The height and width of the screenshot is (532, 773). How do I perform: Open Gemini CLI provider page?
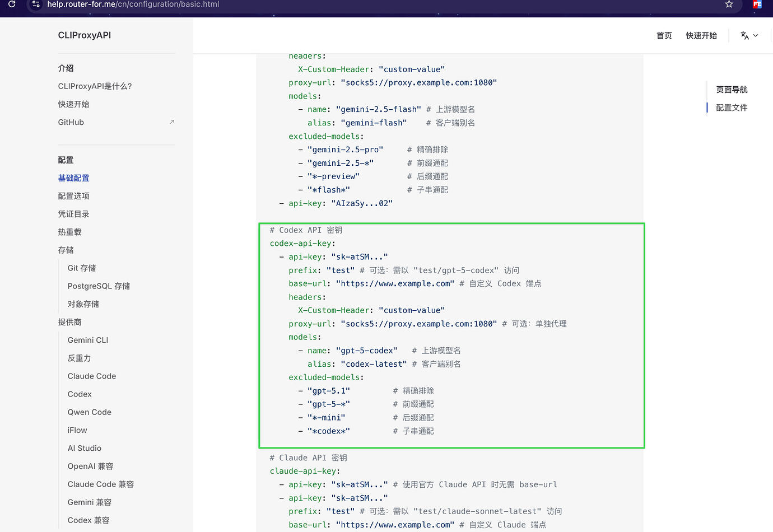click(88, 340)
